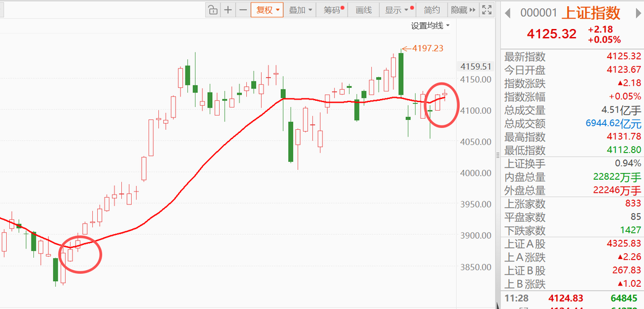Zoom out chart with minus icon
Viewport: 644px width, 309px height.
(x=243, y=10)
